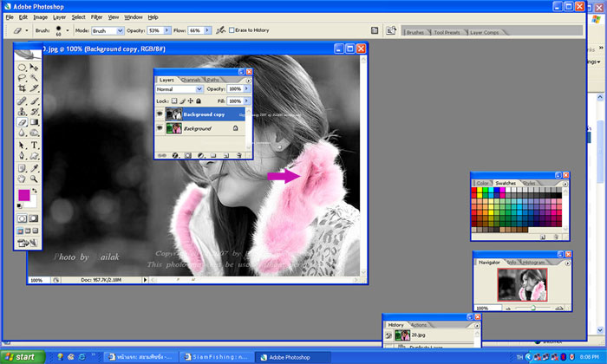This screenshot has width=607, height=364.
Task: Select the Healing Brush tool
Action: point(22,101)
